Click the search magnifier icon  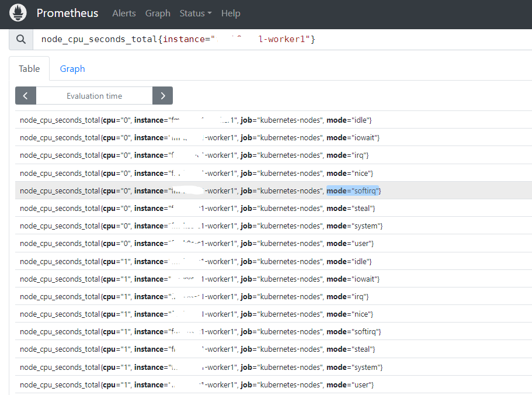click(x=21, y=39)
